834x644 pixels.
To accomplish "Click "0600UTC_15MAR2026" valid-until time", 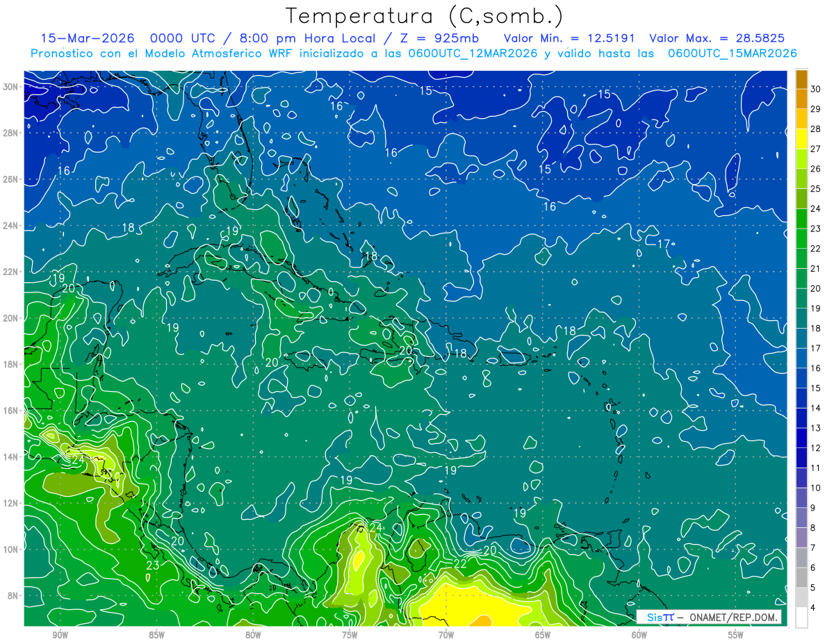I will pyautogui.click(x=733, y=53).
